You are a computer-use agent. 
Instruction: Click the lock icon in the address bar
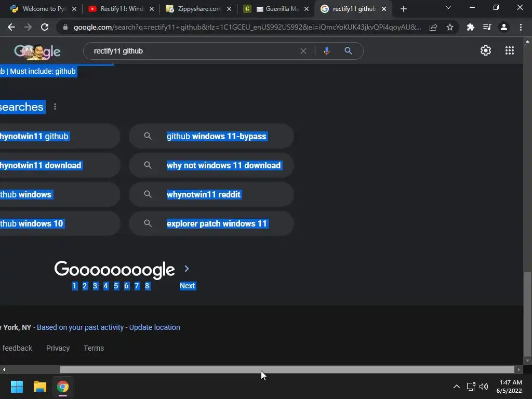pos(65,27)
